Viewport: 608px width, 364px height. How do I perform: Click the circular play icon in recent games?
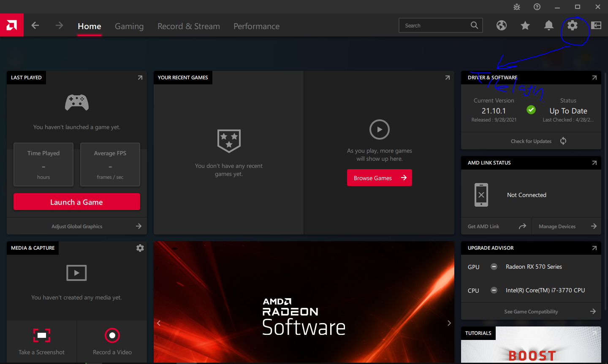pos(380,129)
